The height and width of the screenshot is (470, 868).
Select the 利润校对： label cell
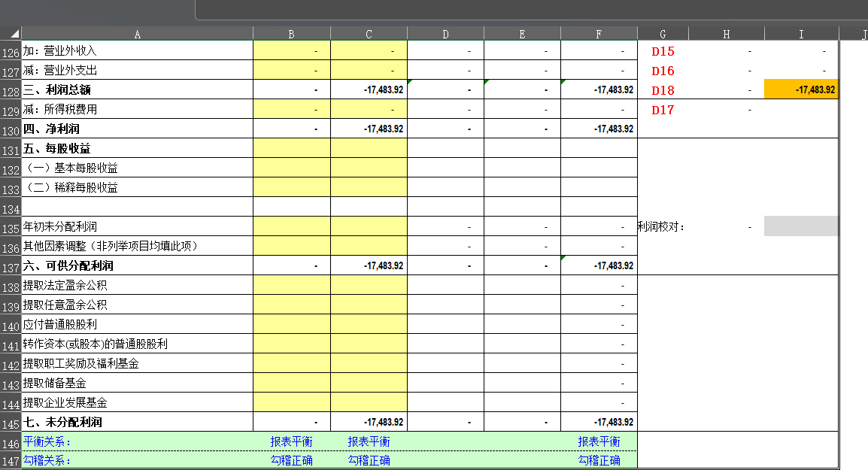(x=663, y=226)
